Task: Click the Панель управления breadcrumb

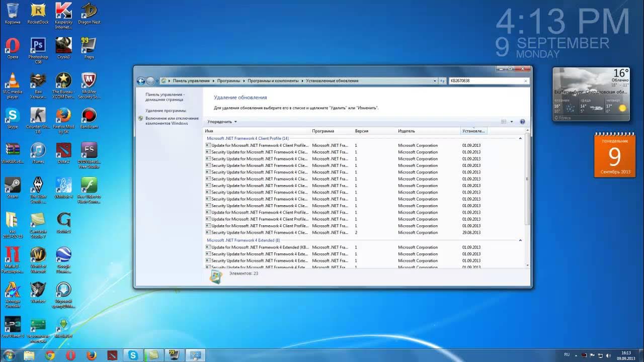Action: coord(191,80)
